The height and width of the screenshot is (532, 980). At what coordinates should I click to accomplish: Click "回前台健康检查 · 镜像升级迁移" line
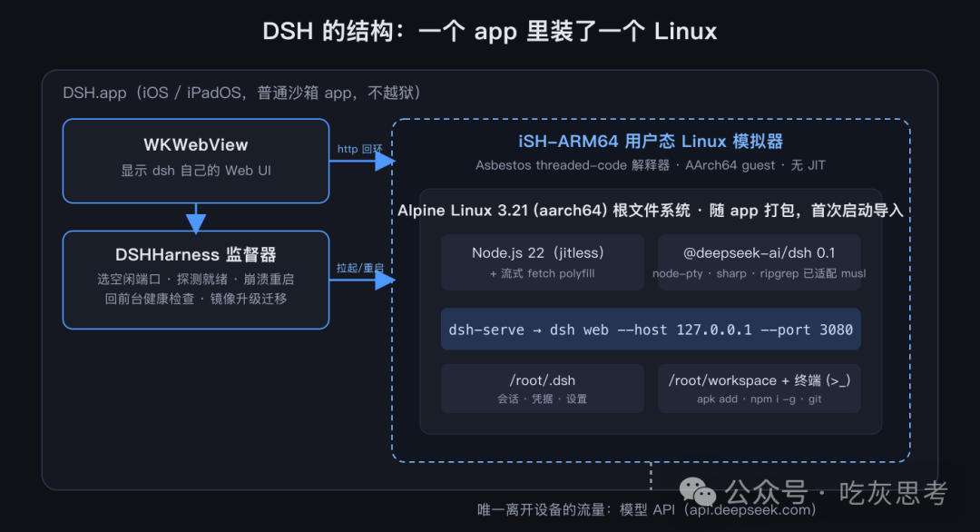pyautogui.click(x=196, y=299)
